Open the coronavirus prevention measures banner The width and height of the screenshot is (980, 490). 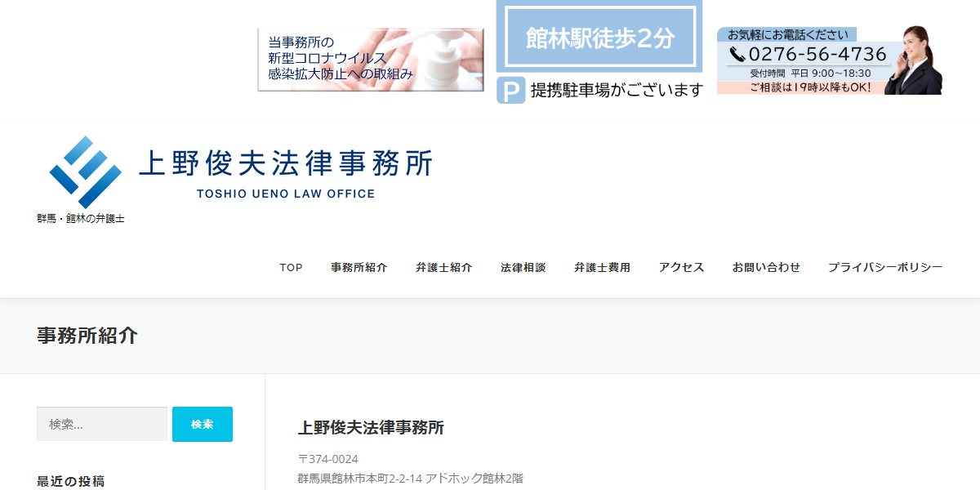point(370,60)
